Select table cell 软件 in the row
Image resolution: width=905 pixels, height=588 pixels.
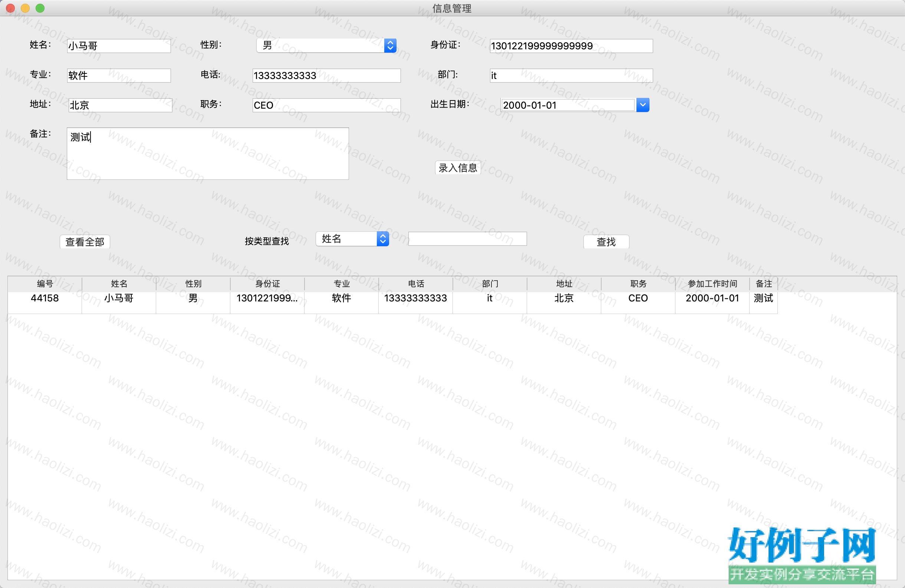(342, 303)
